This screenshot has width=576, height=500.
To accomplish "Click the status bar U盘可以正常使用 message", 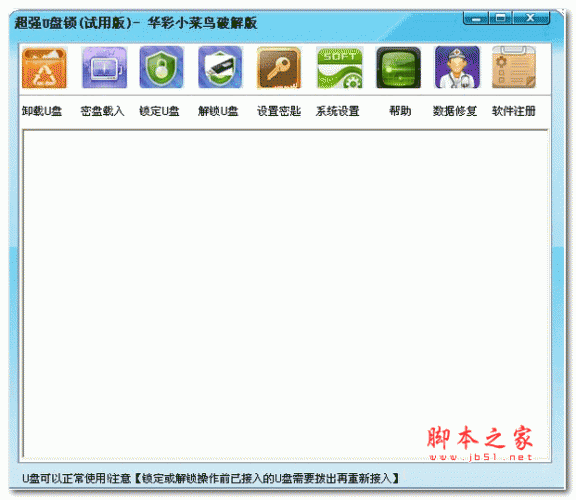I will pyautogui.click(x=210, y=478).
